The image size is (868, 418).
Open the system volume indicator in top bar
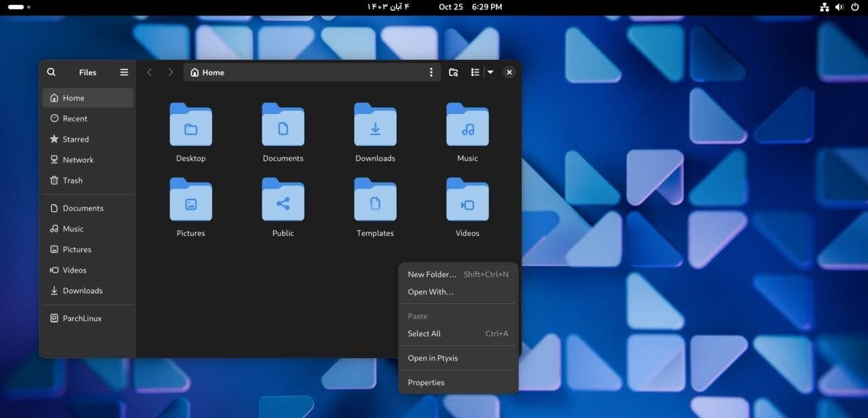click(x=839, y=7)
